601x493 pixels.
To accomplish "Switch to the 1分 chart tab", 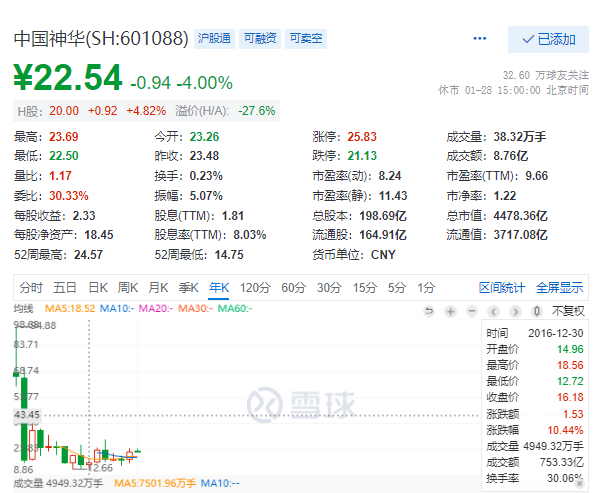I will point(426,288).
